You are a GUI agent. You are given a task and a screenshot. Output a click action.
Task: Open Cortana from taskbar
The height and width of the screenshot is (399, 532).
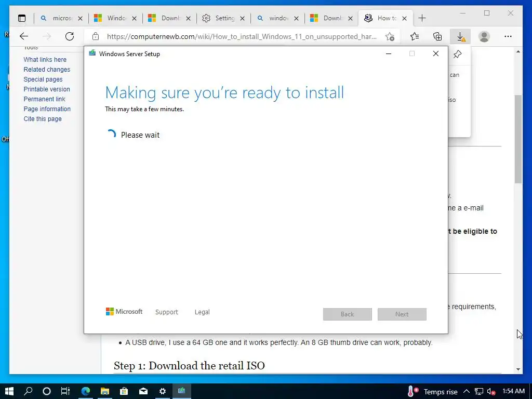(47, 391)
